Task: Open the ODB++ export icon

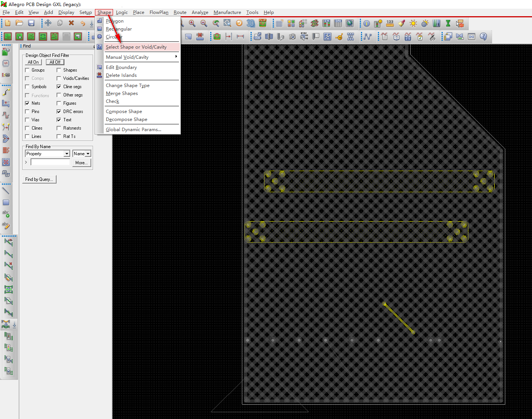Action: pyautogui.click(x=257, y=37)
